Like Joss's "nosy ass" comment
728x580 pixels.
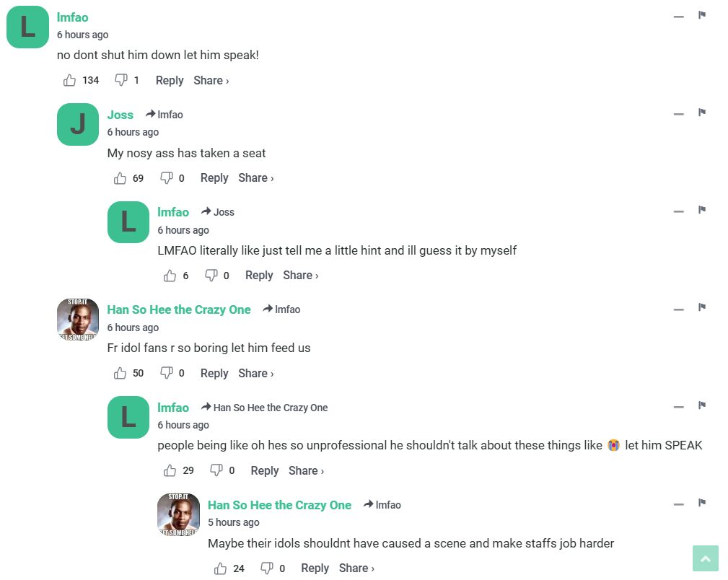(x=120, y=177)
